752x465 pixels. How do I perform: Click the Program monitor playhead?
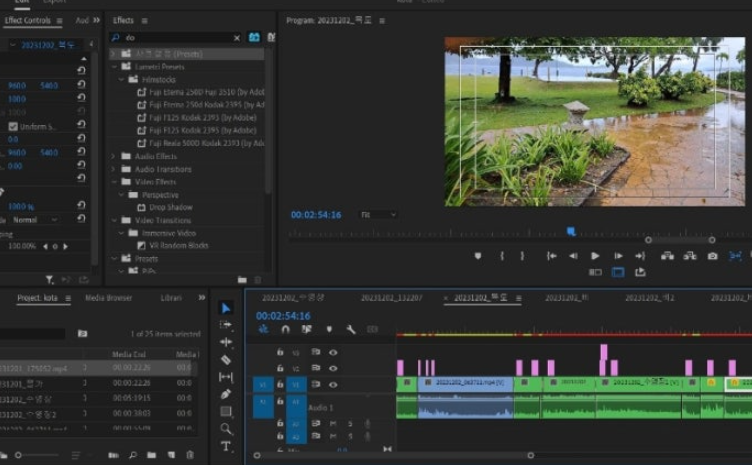(x=571, y=231)
